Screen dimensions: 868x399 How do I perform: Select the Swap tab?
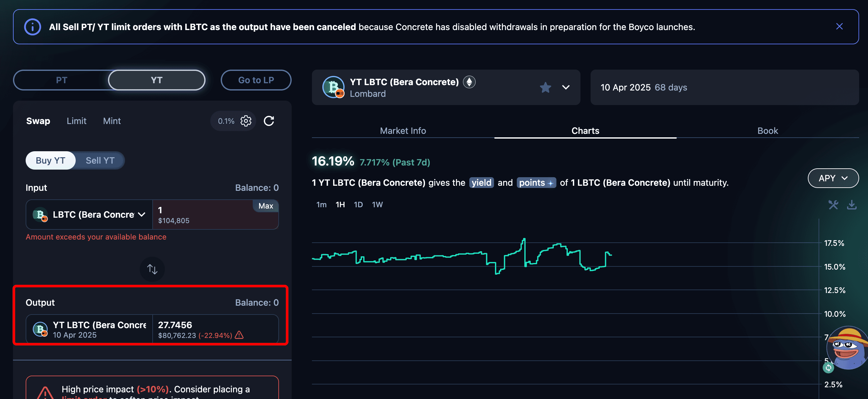coord(38,121)
